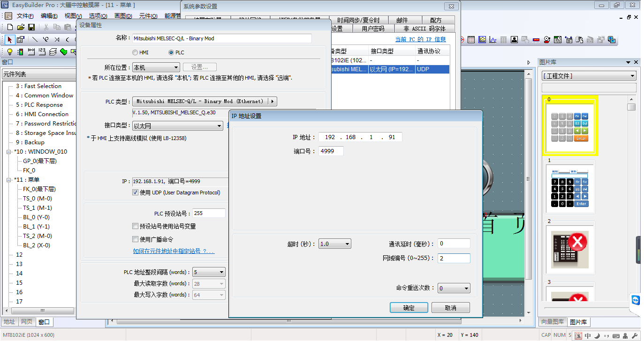Click the bit lamp light bulb icon
The image size is (644, 341).
(9, 52)
